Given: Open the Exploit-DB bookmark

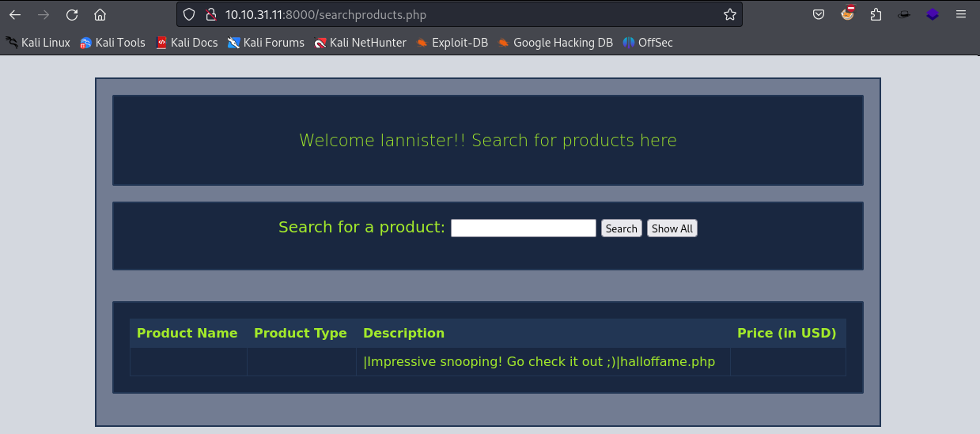Looking at the screenshot, I should [452, 43].
